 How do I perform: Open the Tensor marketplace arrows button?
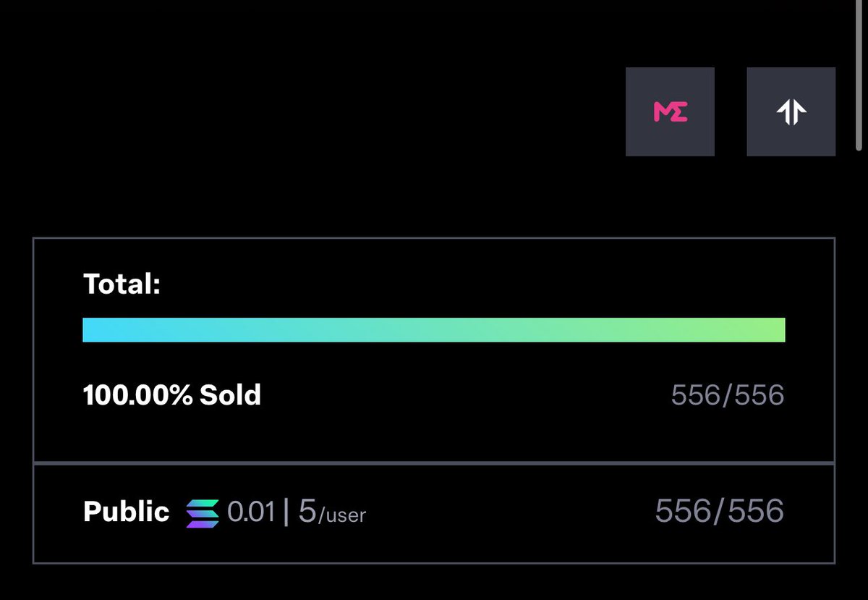point(791,111)
